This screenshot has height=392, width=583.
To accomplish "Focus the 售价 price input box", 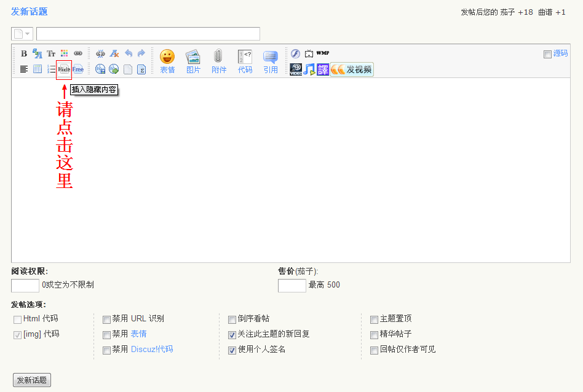I will [292, 285].
